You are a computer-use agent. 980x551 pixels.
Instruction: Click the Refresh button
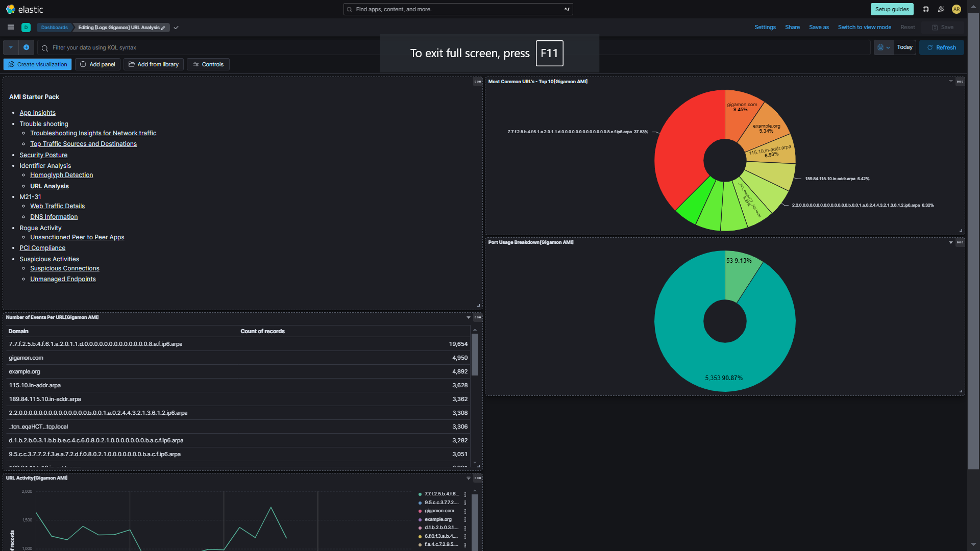941,47
